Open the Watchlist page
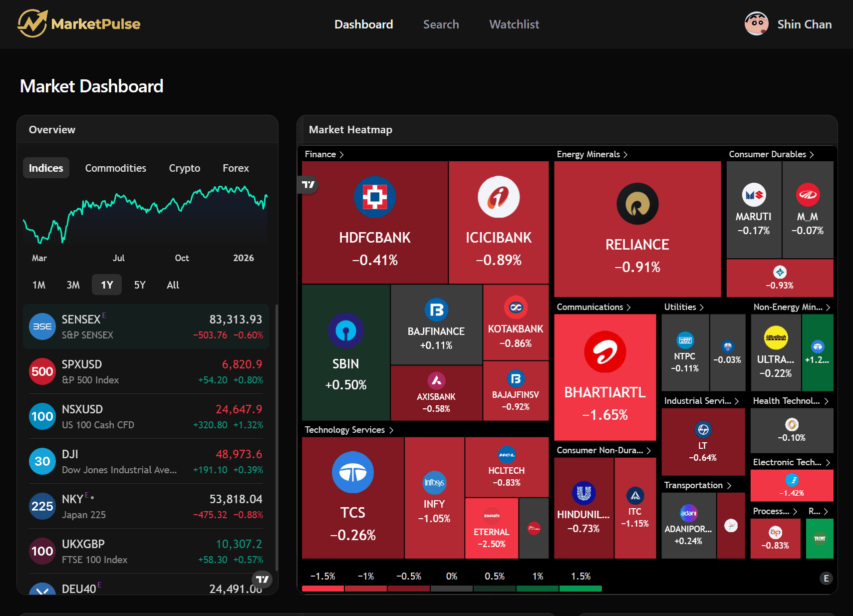This screenshot has height=616, width=853. pos(514,24)
